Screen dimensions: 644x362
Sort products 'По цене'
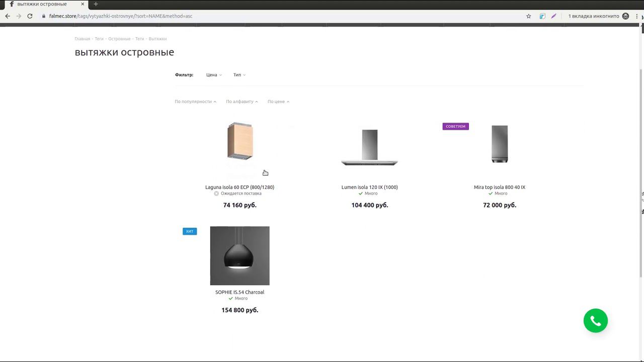coord(278,102)
